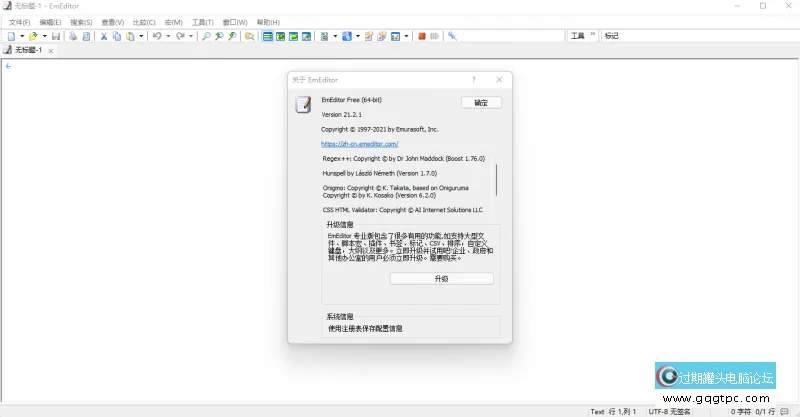The height and width of the screenshot is (417, 800).
Task: Click second properties notepad-pencil icon
Action: pyautogui.click(x=382, y=36)
